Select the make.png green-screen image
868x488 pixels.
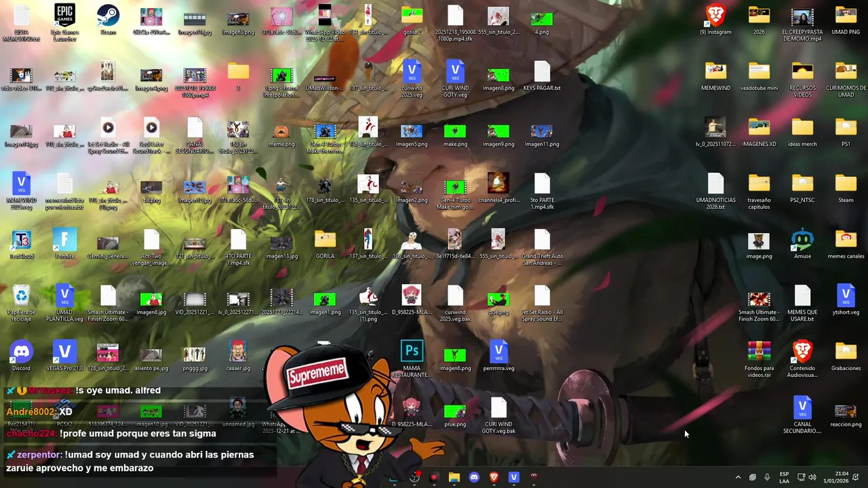pyautogui.click(x=455, y=132)
